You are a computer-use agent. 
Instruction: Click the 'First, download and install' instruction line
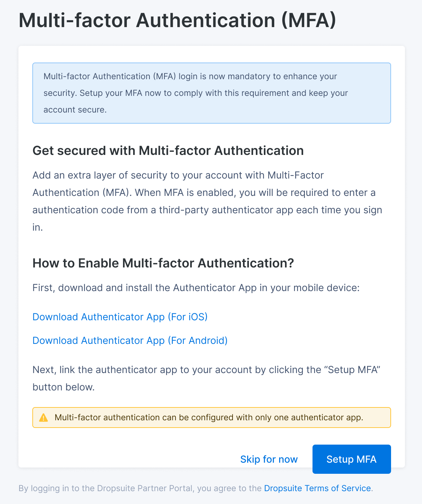click(x=196, y=288)
